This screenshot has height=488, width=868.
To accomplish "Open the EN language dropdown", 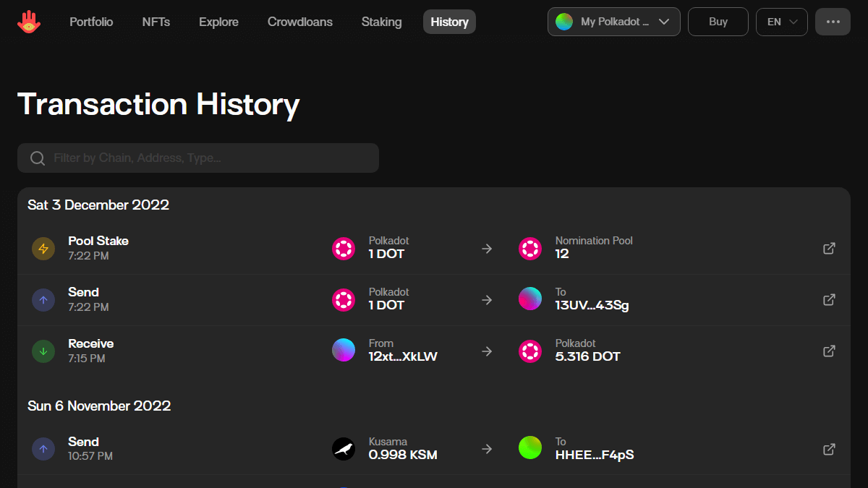I will coord(781,22).
